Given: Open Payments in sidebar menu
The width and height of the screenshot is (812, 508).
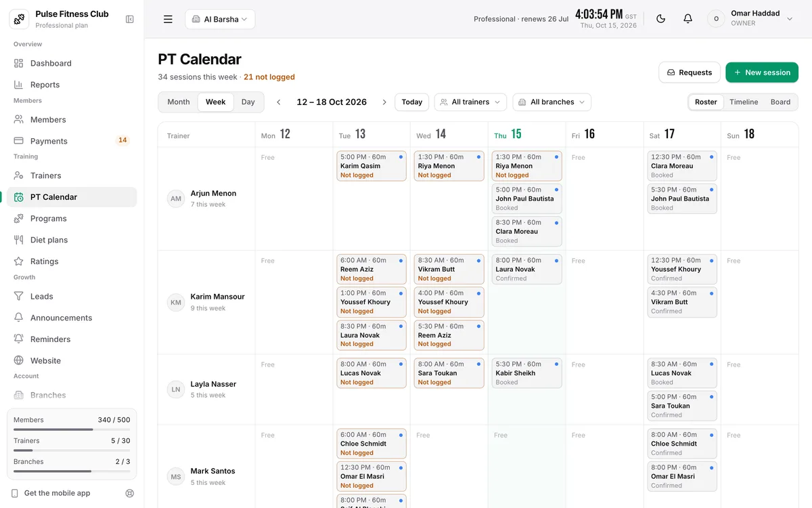Looking at the screenshot, I should [72, 141].
